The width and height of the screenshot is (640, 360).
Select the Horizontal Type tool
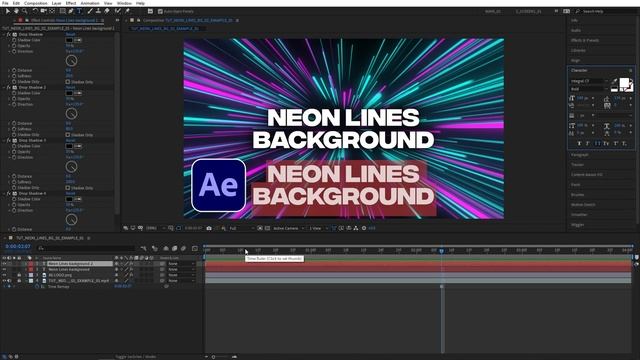(79, 11)
